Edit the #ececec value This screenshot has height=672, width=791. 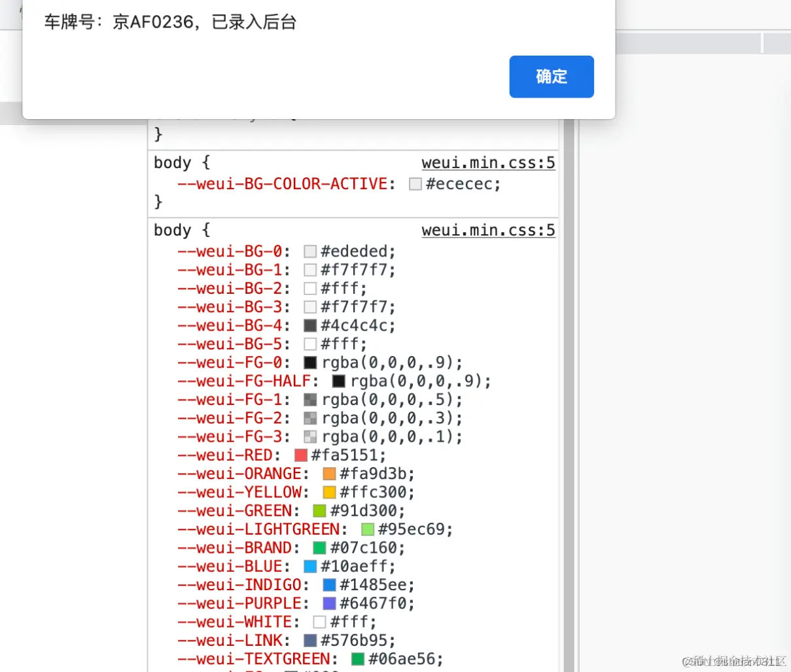[x=459, y=184]
